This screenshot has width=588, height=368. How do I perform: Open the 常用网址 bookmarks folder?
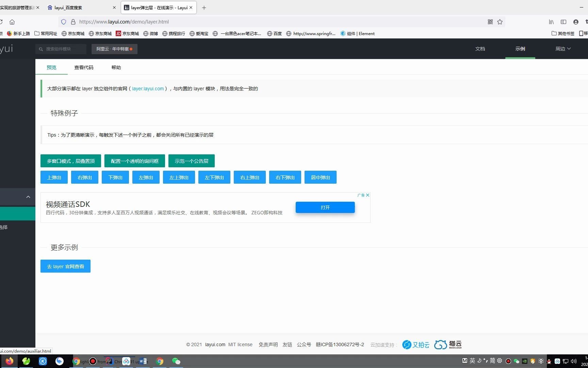pos(46,33)
